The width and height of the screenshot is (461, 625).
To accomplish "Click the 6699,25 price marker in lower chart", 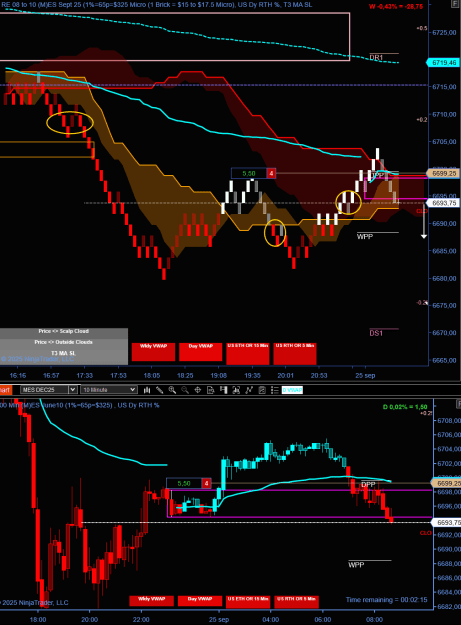I will 446,483.
